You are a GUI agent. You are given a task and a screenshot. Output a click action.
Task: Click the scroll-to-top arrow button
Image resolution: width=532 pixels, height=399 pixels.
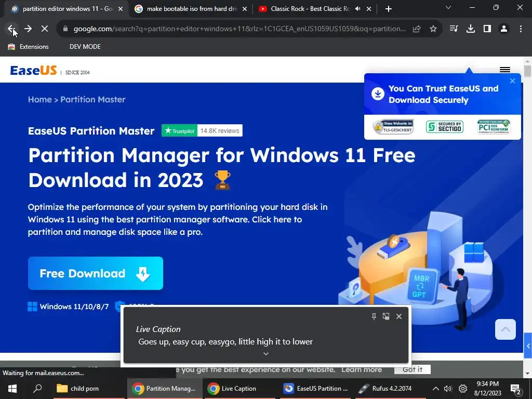coord(505,329)
